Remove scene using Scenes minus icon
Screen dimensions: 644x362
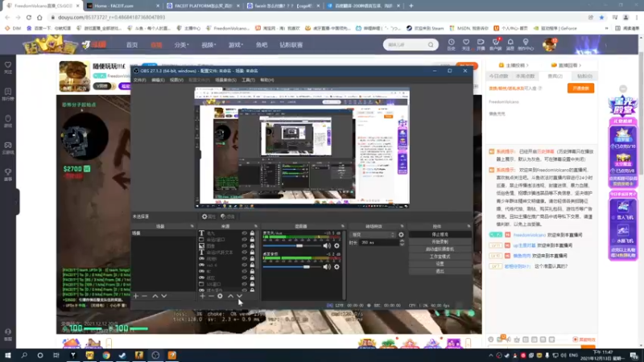point(145,296)
